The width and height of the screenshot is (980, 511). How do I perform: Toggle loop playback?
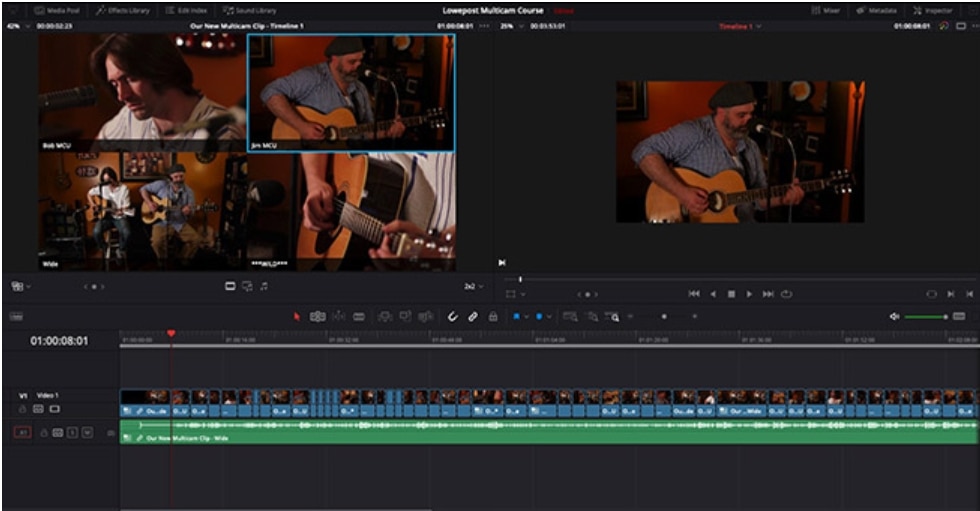pos(787,294)
